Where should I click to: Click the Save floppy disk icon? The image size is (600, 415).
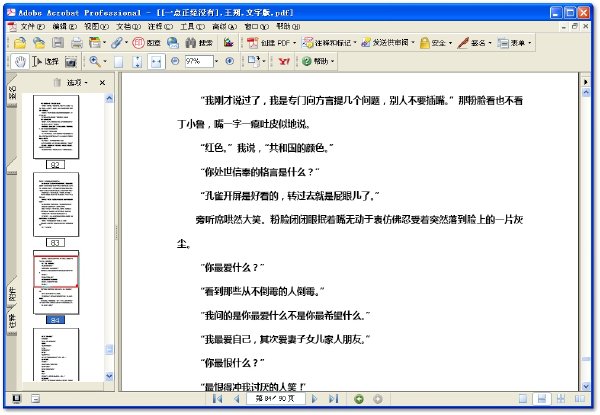58,42
